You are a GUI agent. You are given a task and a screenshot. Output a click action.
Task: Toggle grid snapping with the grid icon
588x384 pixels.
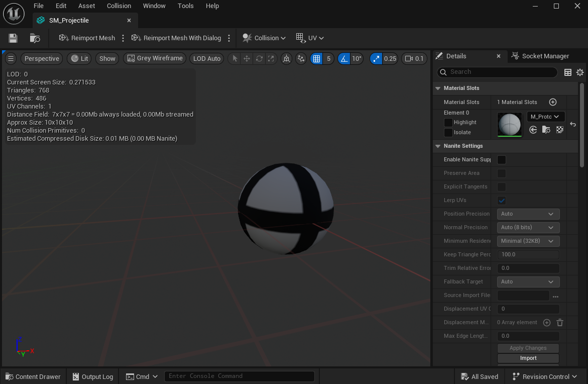[x=316, y=58]
